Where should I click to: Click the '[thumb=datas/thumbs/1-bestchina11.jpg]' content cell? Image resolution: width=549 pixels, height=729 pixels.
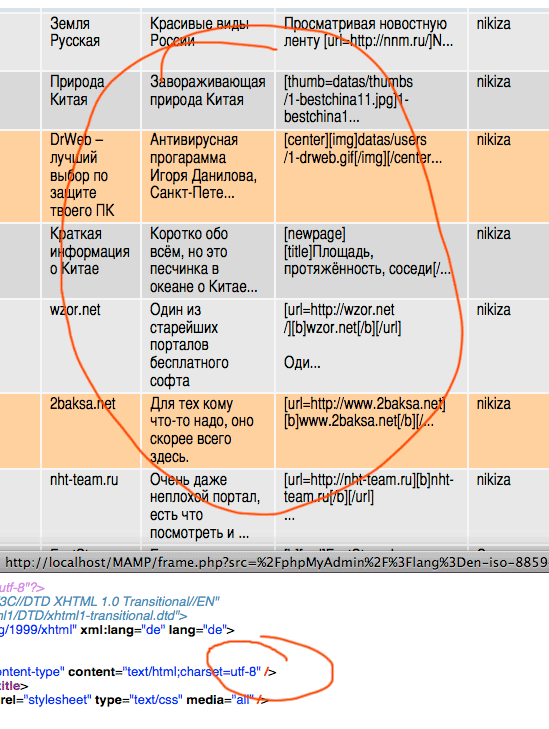pos(371,100)
